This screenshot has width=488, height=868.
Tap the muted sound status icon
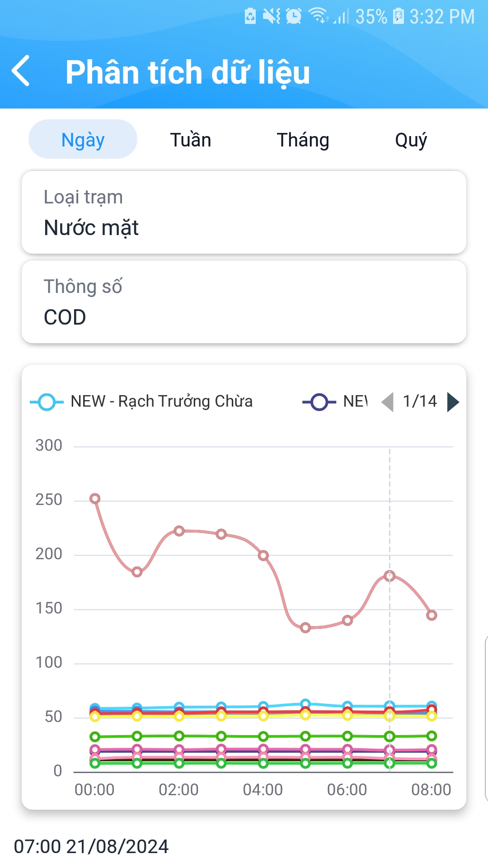point(272,17)
